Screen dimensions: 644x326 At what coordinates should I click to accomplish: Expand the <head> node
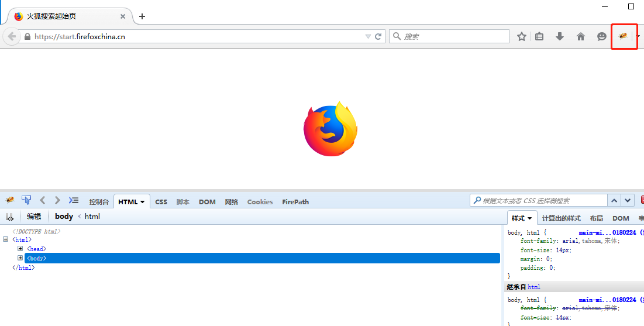(20, 248)
